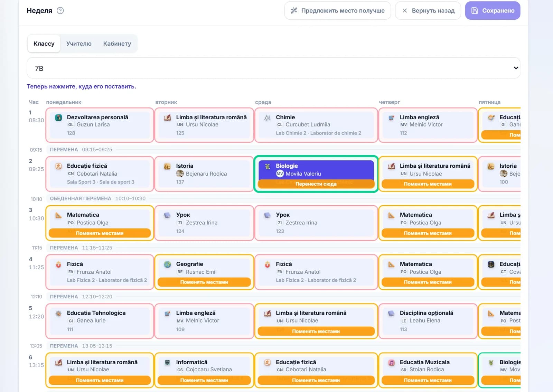Viewport: 553px width, 392px height.
Task: Click the Вернуть назад button
Action: 428,11
